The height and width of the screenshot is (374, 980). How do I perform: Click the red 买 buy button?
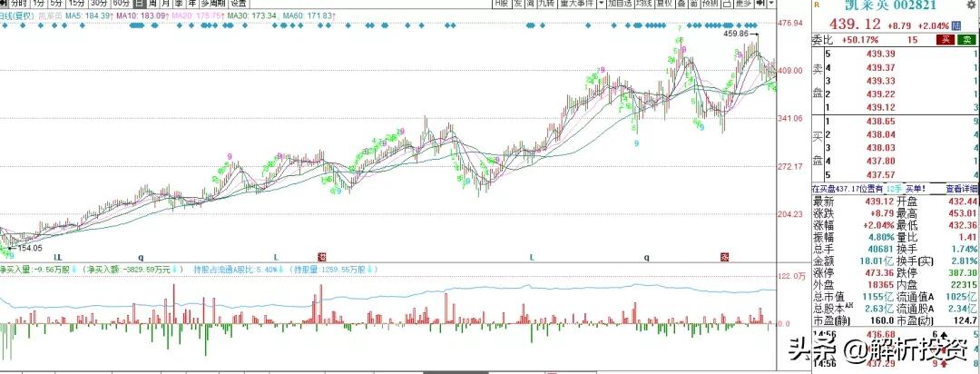point(945,40)
